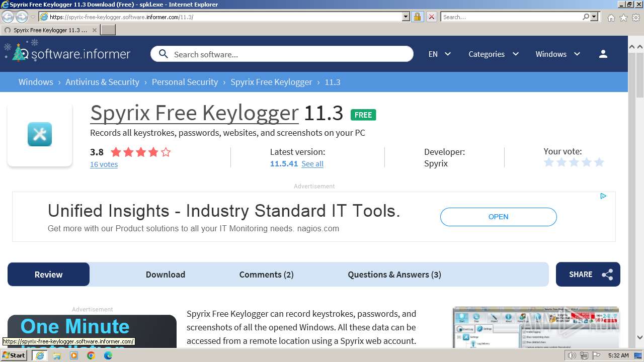644x362 pixels.
Task: Open the media player taskbar icon
Action: tap(74, 355)
